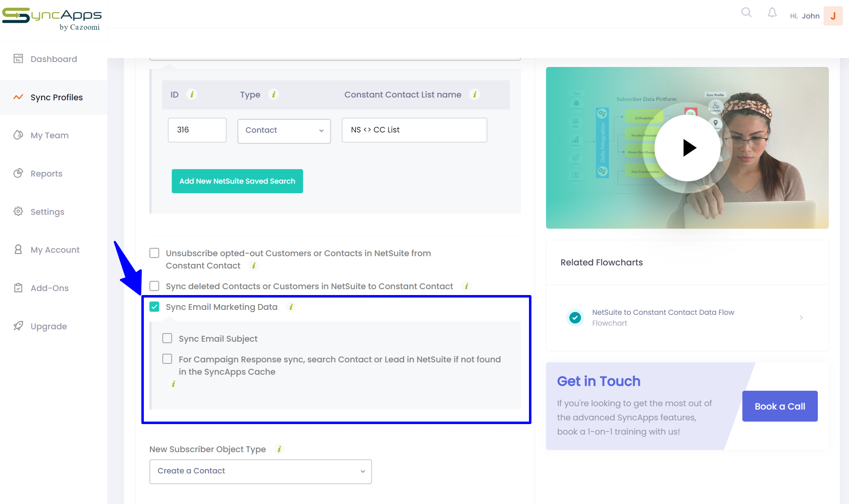Show info for the Type column
Viewport: 849px width, 504px height.
273,94
